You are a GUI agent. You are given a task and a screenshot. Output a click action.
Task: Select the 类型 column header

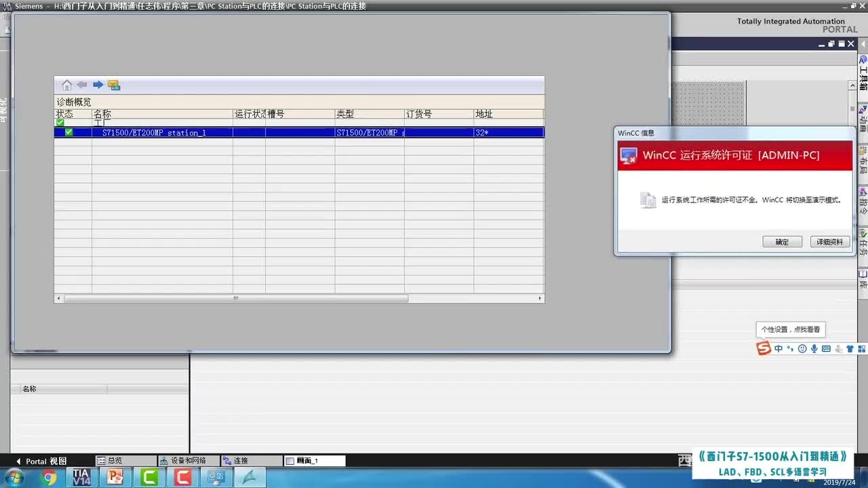pyautogui.click(x=370, y=114)
